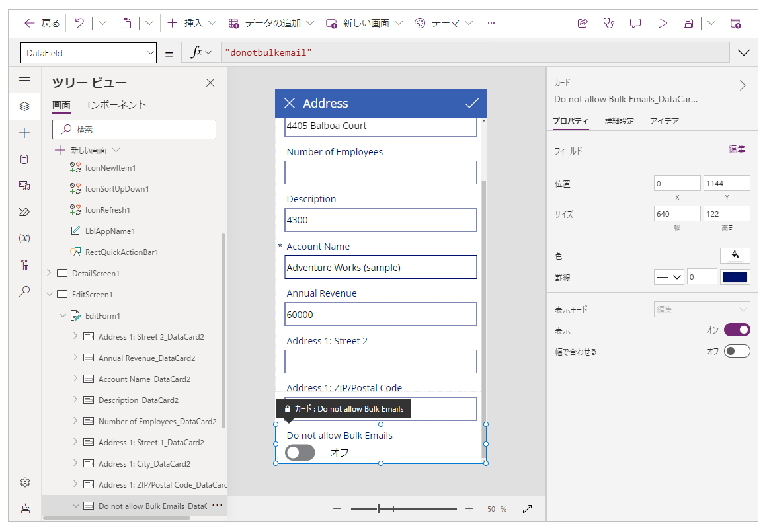Open the share icon in toolbar
This screenshot has height=532, width=767.
click(583, 23)
